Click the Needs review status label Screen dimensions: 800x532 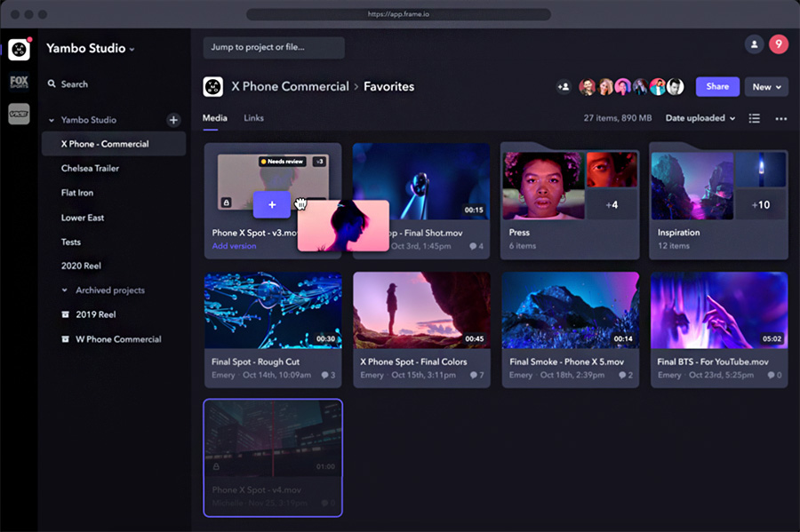282,162
